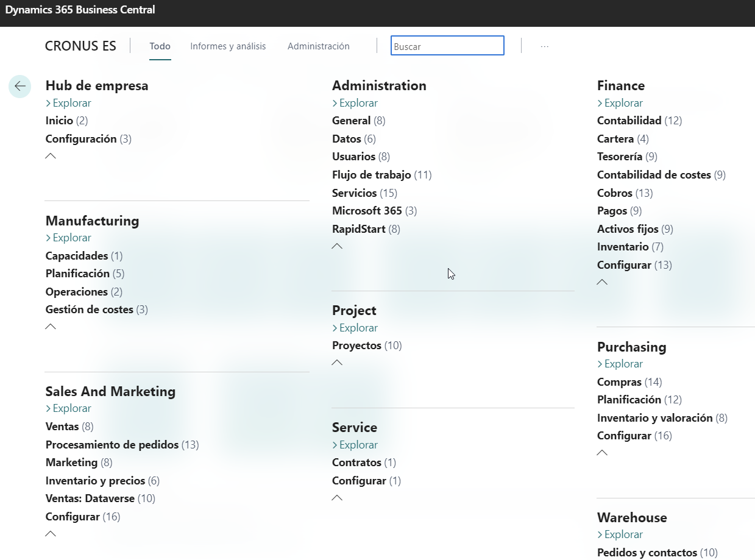Open Datos (6) group
Image resolution: width=755 pixels, height=560 pixels.
coord(354,139)
